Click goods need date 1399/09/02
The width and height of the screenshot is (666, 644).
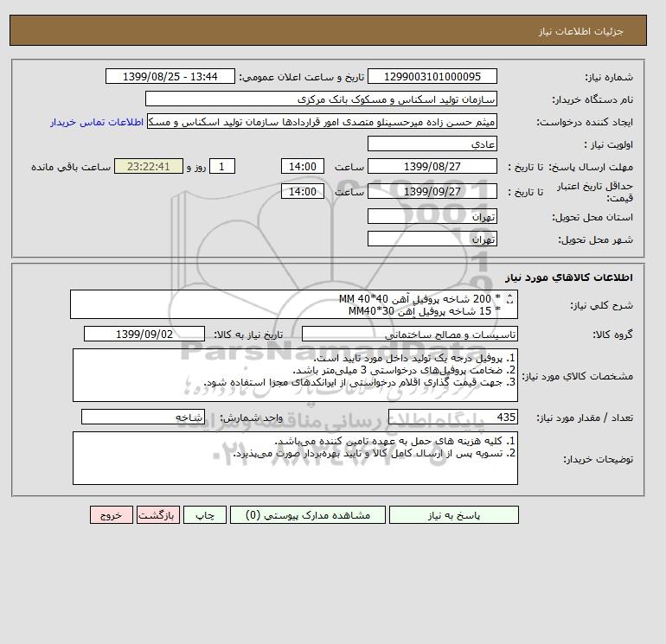pyautogui.click(x=144, y=334)
